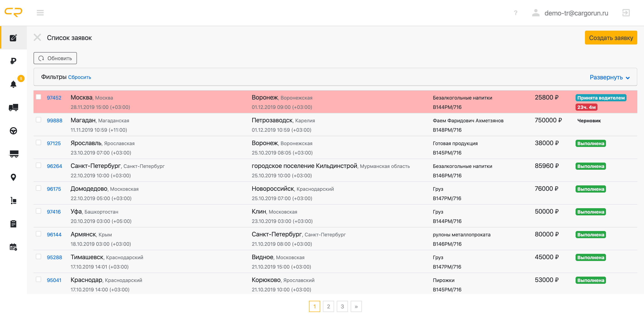The height and width of the screenshot is (318, 644).
Task: Open the calendar schedule sidebar icon
Action: [13, 247]
